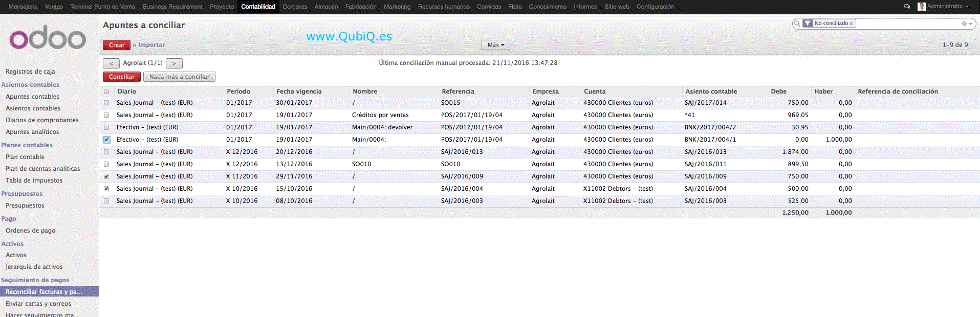Expand advanced search options arrow

coord(970,24)
